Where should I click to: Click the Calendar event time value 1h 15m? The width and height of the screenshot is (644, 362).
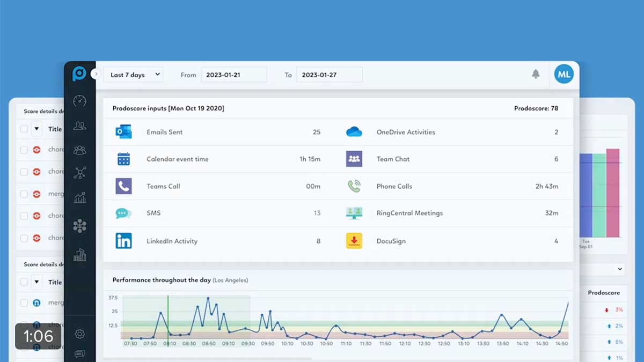[x=310, y=159]
